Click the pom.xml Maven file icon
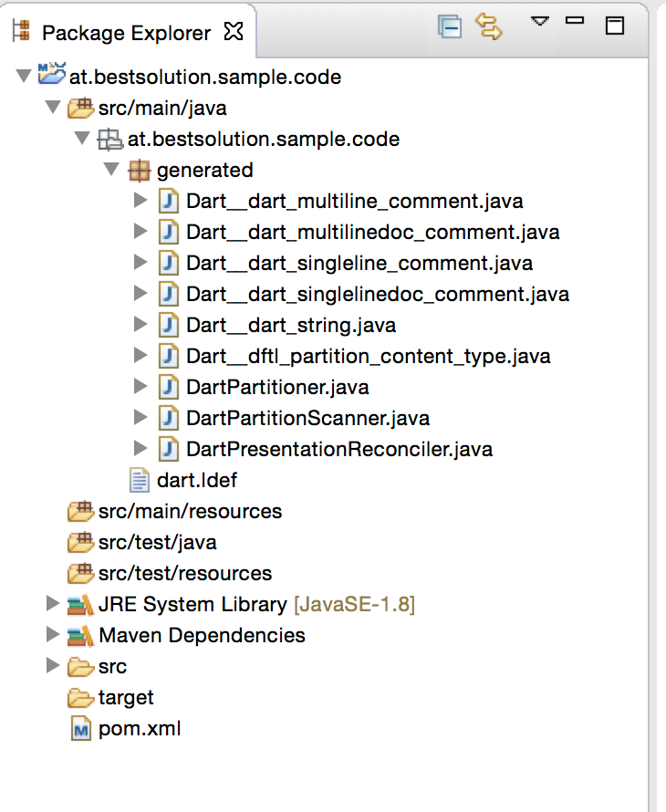The height and width of the screenshot is (812, 666). (x=81, y=729)
